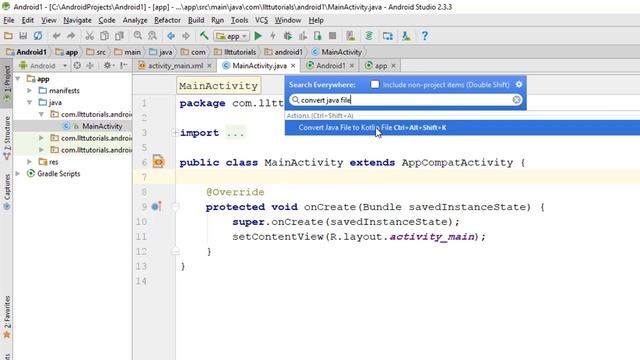The height and width of the screenshot is (360, 640).
Task: Click the Open folder toolbar icon
Action: click(x=8, y=36)
